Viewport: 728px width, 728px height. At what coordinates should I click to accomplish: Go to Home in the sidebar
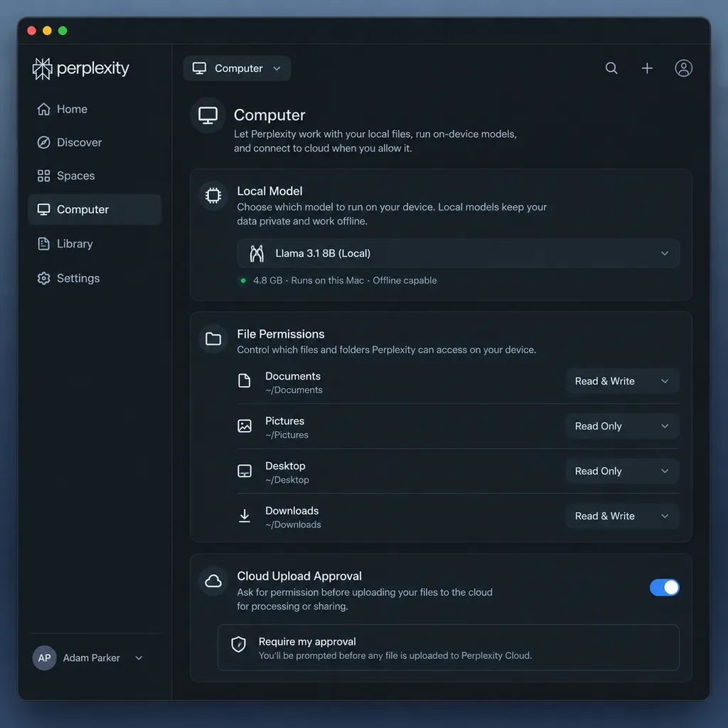click(95, 109)
